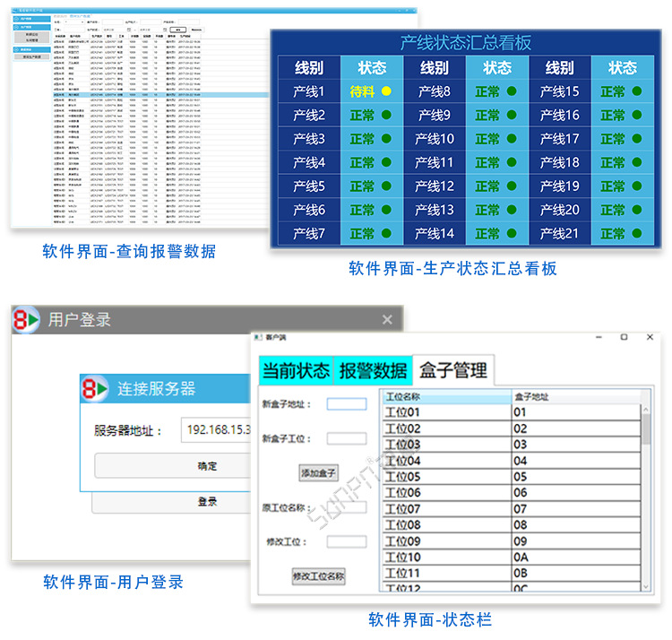Click the green status dot for 产线15
The height and width of the screenshot is (640, 672).
[x=637, y=91]
